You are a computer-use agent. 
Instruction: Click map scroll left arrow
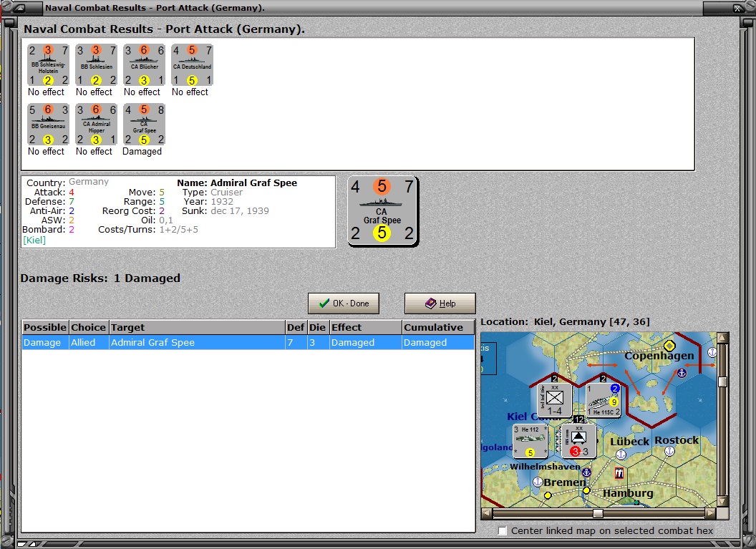[x=487, y=513]
